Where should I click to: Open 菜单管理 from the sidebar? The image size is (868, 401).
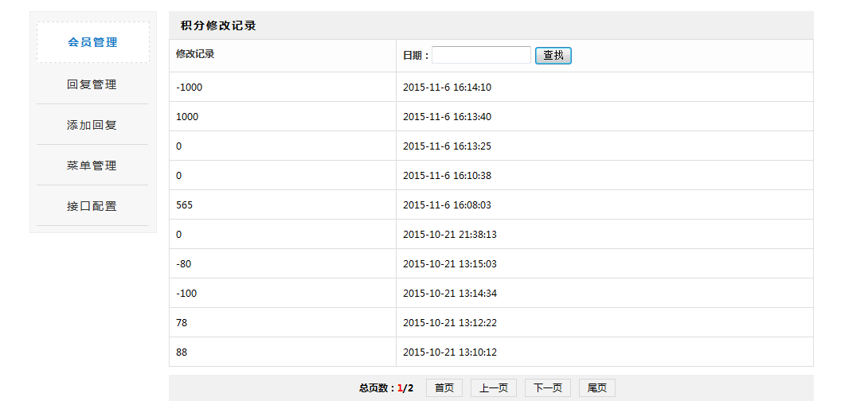[x=92, y=165]
